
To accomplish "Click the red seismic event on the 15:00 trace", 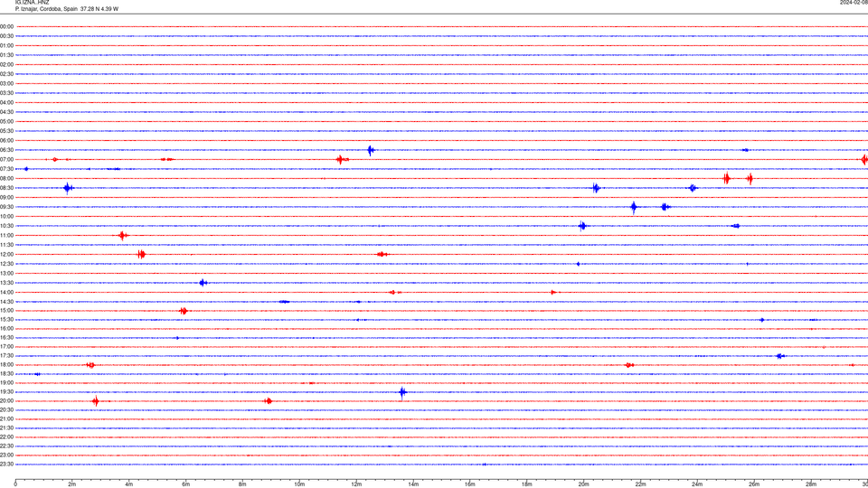I will (184, 311).
